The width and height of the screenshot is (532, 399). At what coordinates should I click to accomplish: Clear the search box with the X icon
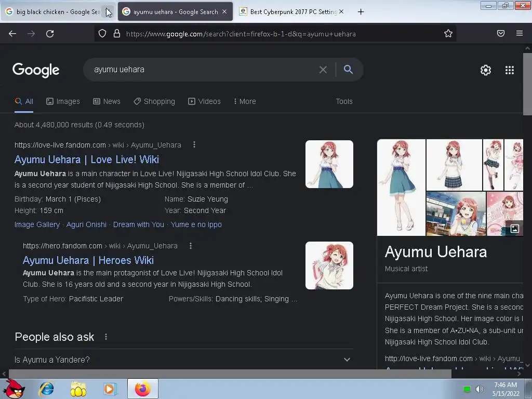(323, 70)
